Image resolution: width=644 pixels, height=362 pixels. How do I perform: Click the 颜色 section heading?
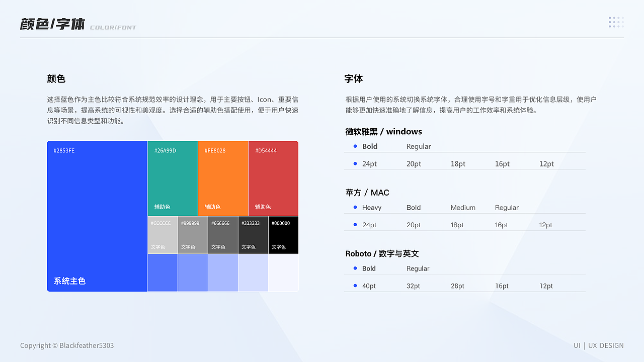[x=56, y=79]
